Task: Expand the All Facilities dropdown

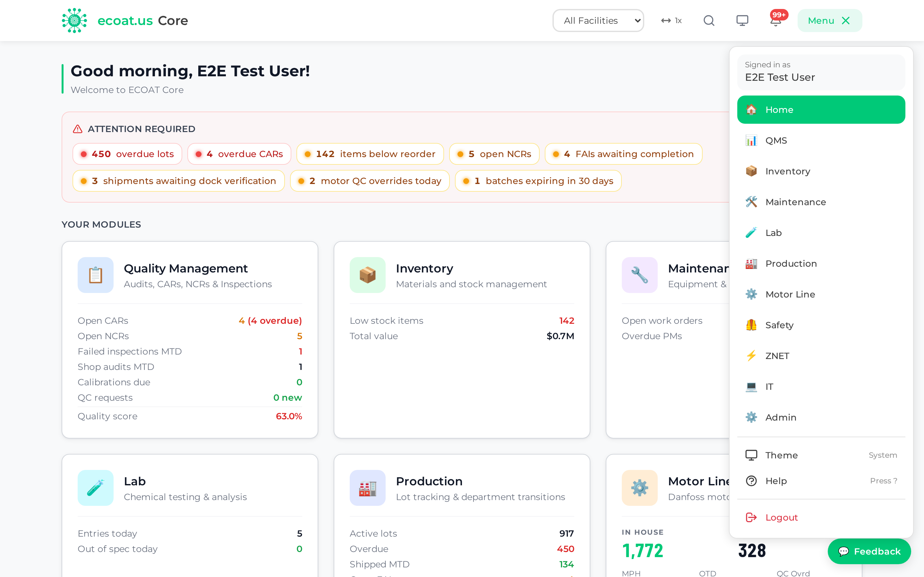Action: (598, 21)
